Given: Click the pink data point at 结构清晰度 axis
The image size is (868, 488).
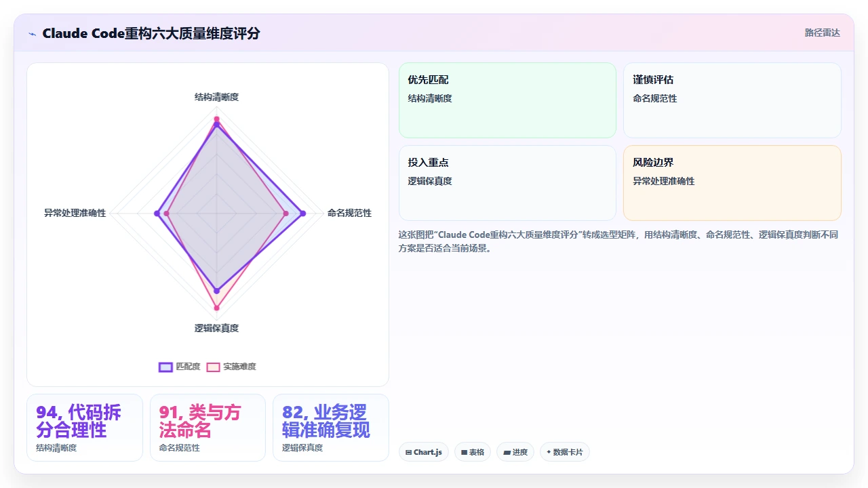Looking at the screenshot, I should (217, 119).
